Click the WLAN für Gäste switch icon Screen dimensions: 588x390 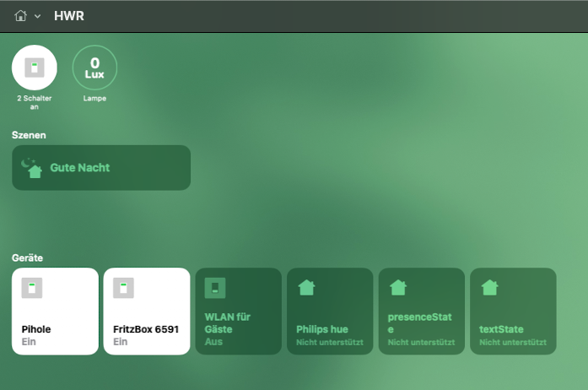215,288
